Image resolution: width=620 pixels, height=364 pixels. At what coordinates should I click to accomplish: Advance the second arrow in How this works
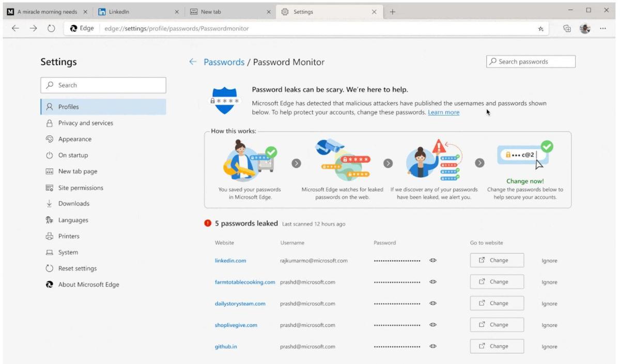click(388, 163)
